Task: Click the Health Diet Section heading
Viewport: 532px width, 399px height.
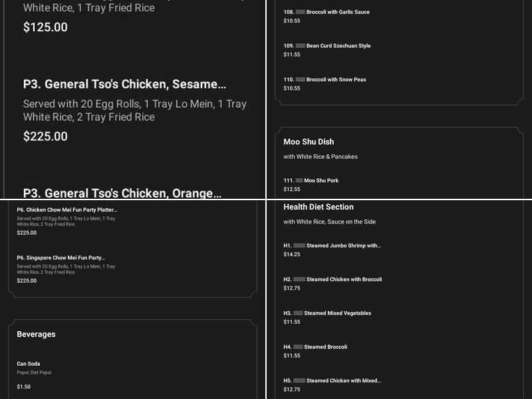Action: [319, 207]
